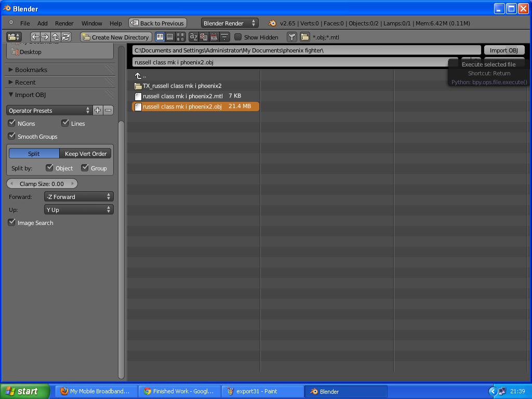Viewport: 532px width, 399px height.
Task: Sort files by extension icon
Action: click(204, 37)
